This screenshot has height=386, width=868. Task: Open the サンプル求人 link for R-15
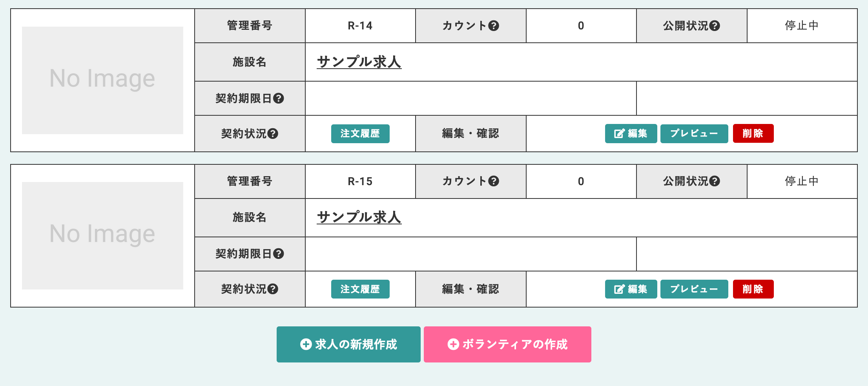359,217
